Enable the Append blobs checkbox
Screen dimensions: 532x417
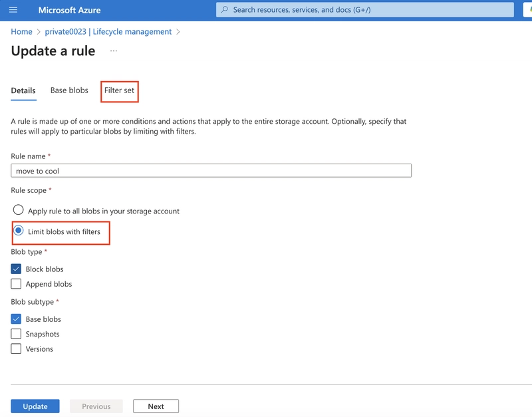point(16,284)
